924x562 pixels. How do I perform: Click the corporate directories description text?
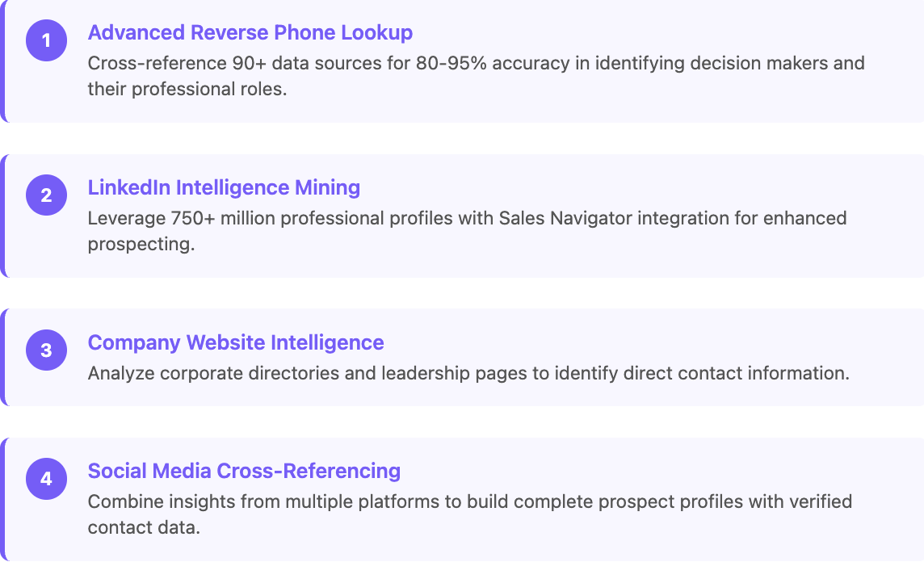[468, 373]
